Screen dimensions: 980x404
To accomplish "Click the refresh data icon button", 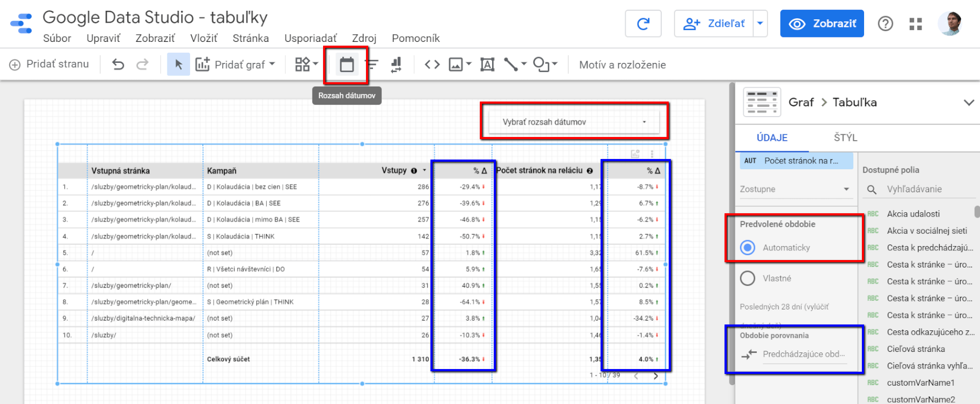I will [x=643, y=24].
